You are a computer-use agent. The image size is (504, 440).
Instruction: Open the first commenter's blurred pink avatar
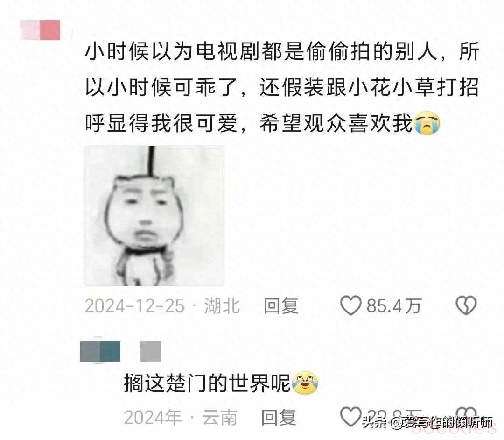[40, 30]
